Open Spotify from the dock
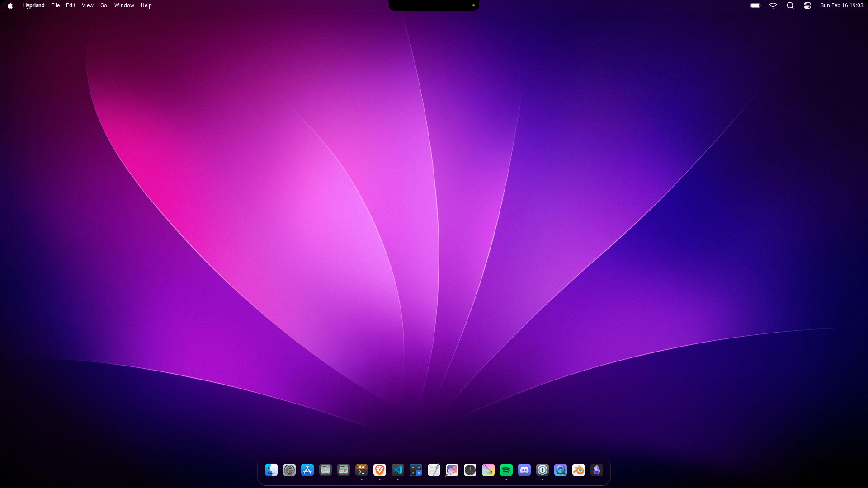The height and width of the screenshot is (488, 868). pyautogui.click(x=506, y=470)
